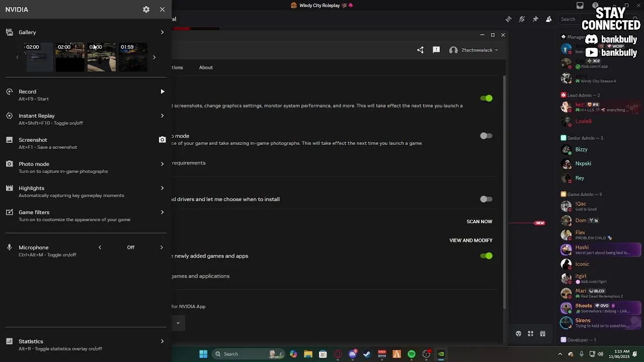
Task: Open pinned messages in Discord
Action: pyautogui.click(x=535, y=19)
